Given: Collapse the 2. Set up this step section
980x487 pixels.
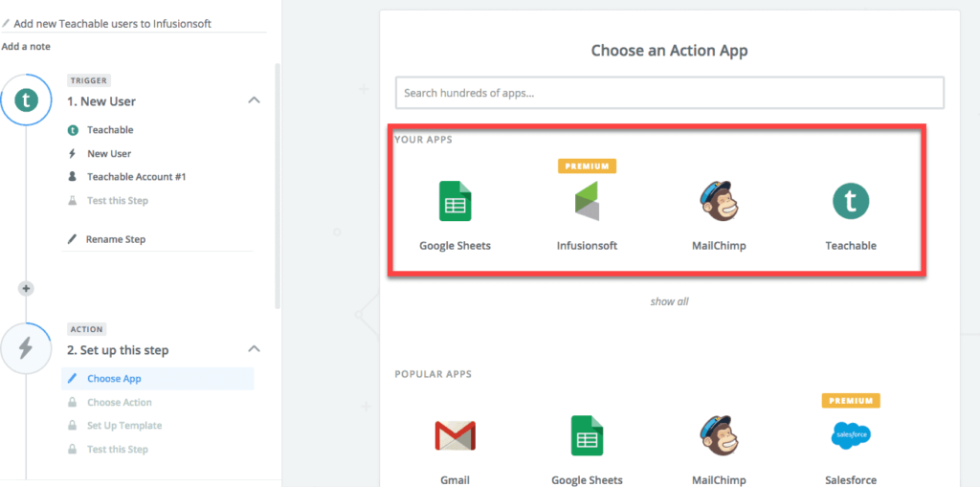Looking at the screenshot, I should point(254,348).
